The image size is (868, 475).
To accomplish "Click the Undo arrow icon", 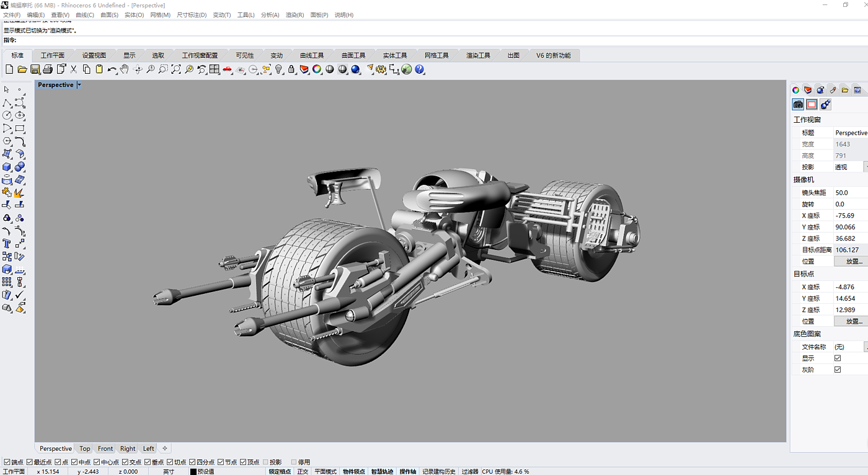I will pyautogui.click(x=112, y=69).
